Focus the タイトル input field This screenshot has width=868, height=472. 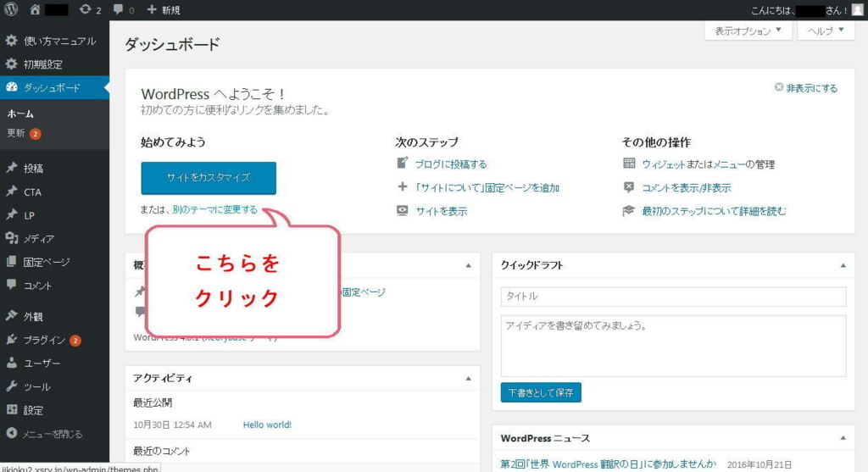pyautogui.click(x=673, y=296)
